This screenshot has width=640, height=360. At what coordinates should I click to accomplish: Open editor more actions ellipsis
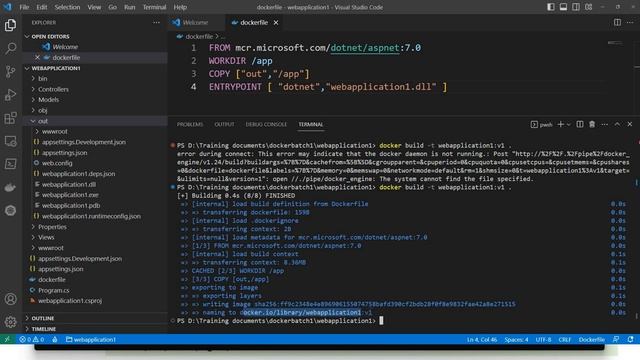(x=630, y=22)
